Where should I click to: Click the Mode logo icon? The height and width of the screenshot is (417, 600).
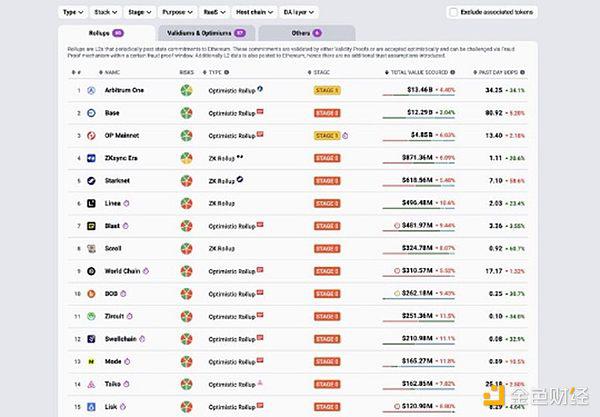[x=91, y=362]
